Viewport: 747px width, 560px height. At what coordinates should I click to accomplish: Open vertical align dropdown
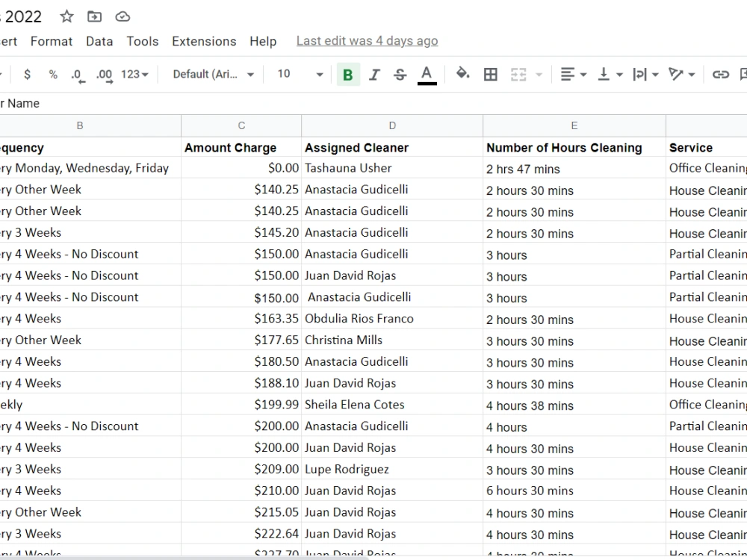pos(610,74)
